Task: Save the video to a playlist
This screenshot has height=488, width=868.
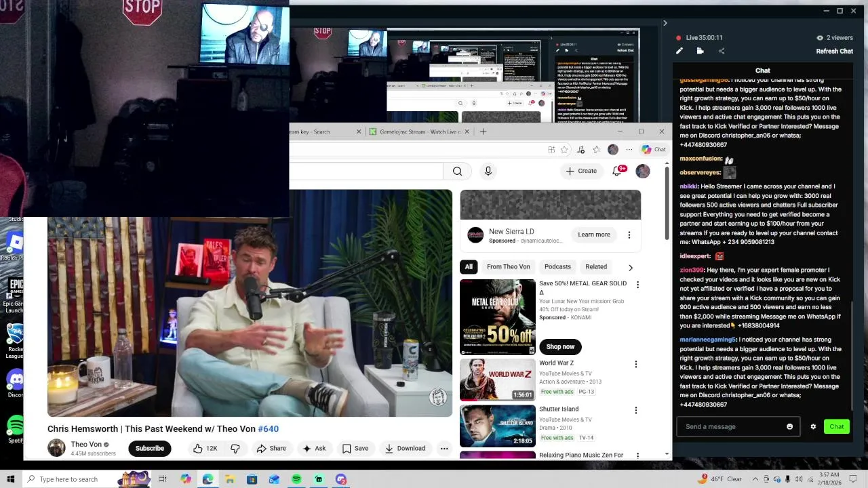Action: point(355,448)
